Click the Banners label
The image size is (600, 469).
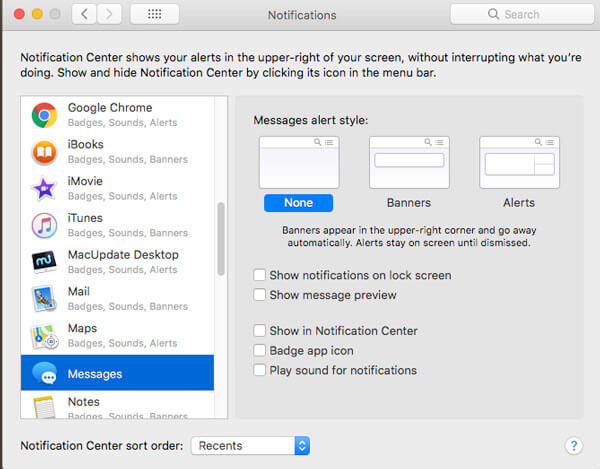point(409,203)
